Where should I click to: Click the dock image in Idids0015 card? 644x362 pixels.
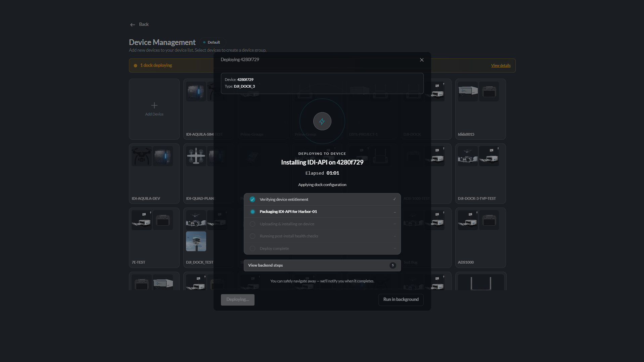click(x=468, y=91)
